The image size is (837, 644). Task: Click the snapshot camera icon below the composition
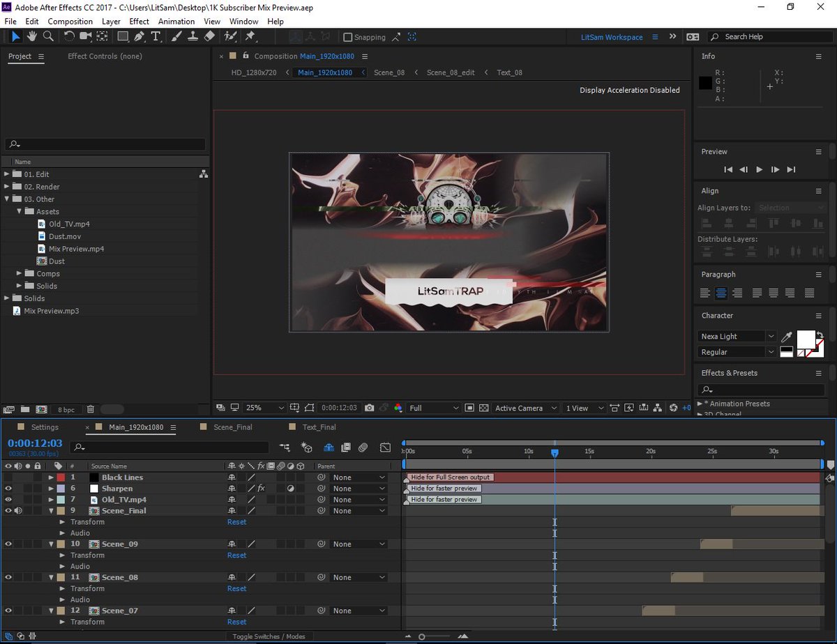tap(369, 408)
